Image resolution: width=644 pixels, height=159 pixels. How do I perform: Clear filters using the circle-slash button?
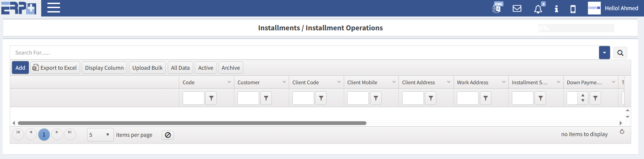[168, 135]
